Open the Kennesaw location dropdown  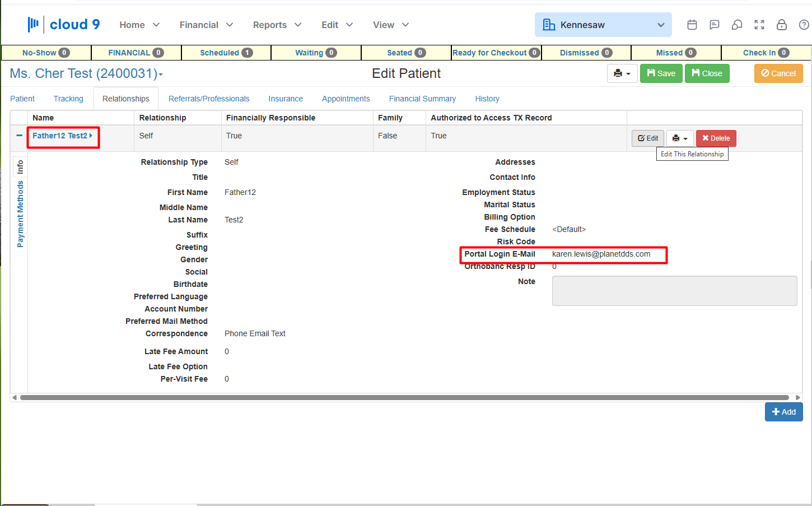tap(603, 25)
